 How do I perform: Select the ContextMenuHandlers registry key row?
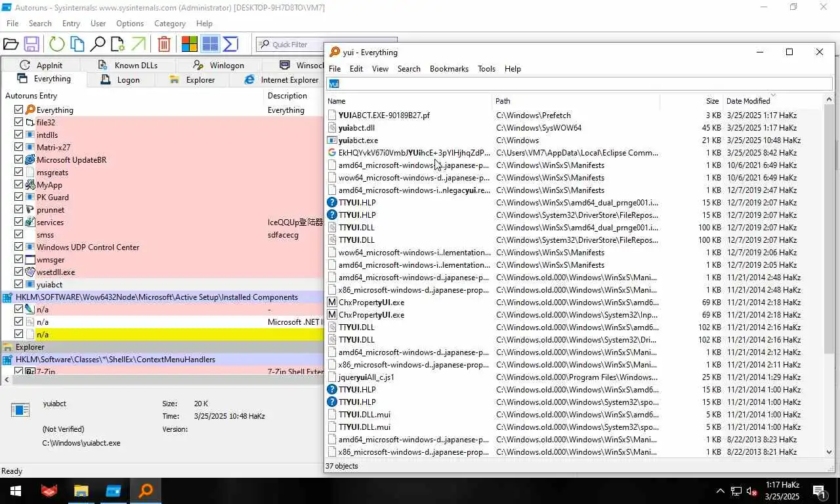(162, 360)
